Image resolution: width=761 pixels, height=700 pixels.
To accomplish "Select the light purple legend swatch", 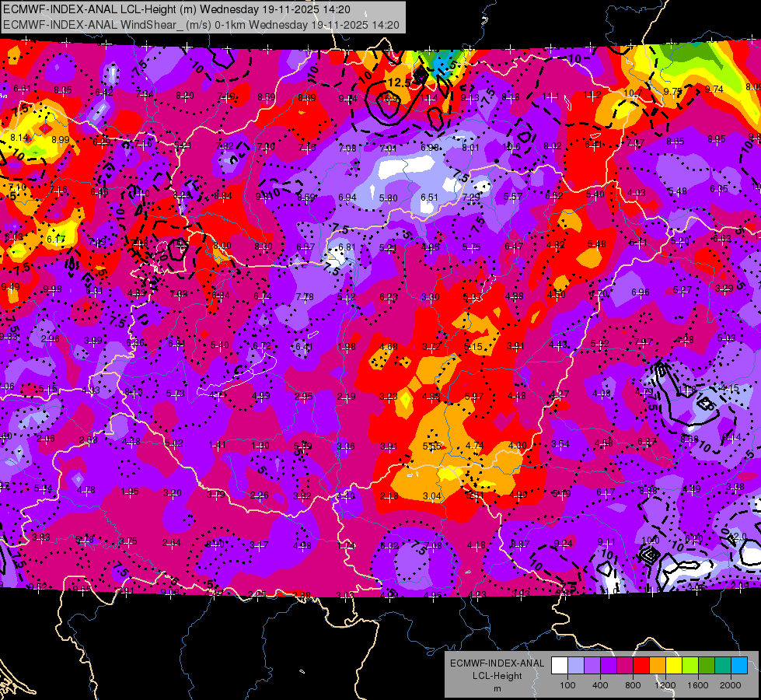I will [x=592, y=666].
